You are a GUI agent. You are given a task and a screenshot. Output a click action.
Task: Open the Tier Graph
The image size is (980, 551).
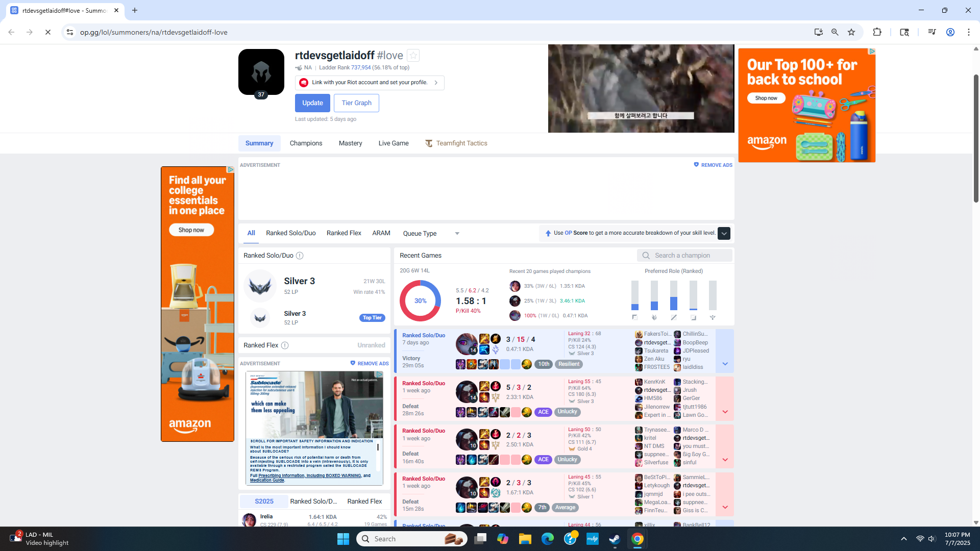(x=356, y=103)
